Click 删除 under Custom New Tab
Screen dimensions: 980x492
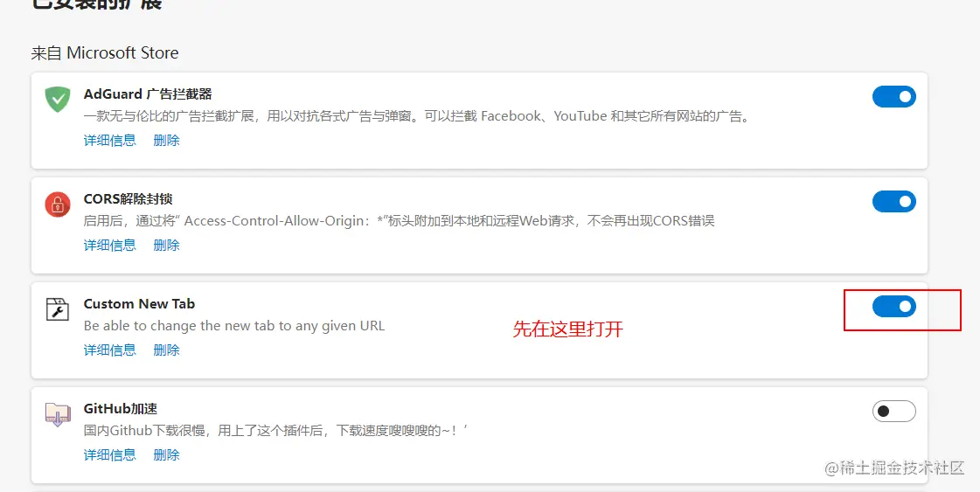coord(166,350)
